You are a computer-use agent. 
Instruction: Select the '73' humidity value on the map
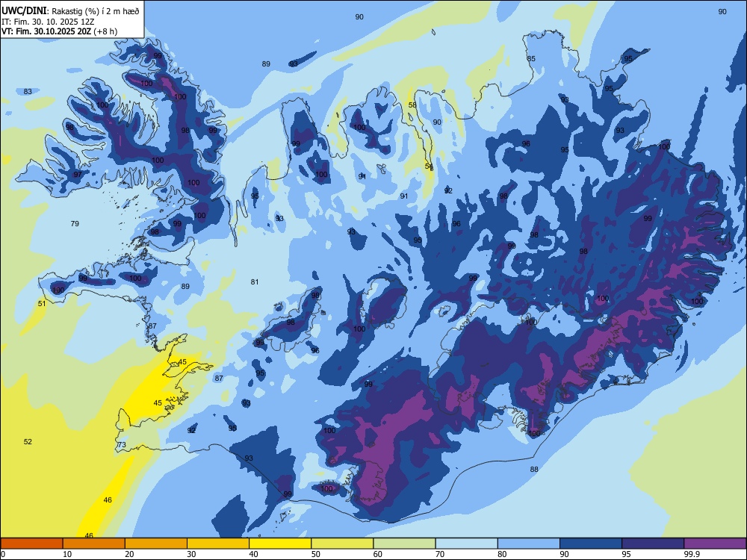coord(122,445)
